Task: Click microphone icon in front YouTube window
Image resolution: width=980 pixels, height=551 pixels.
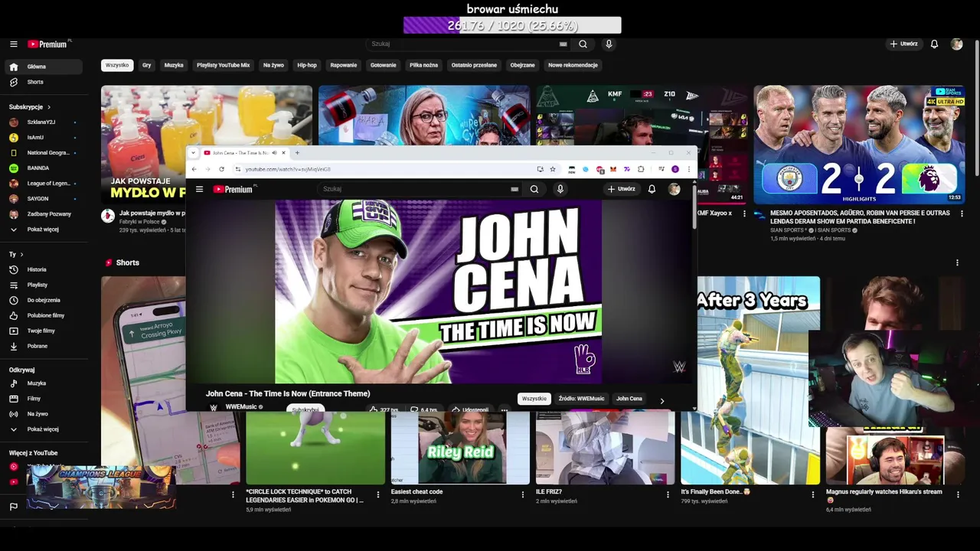Action: [x=560, y=189]
